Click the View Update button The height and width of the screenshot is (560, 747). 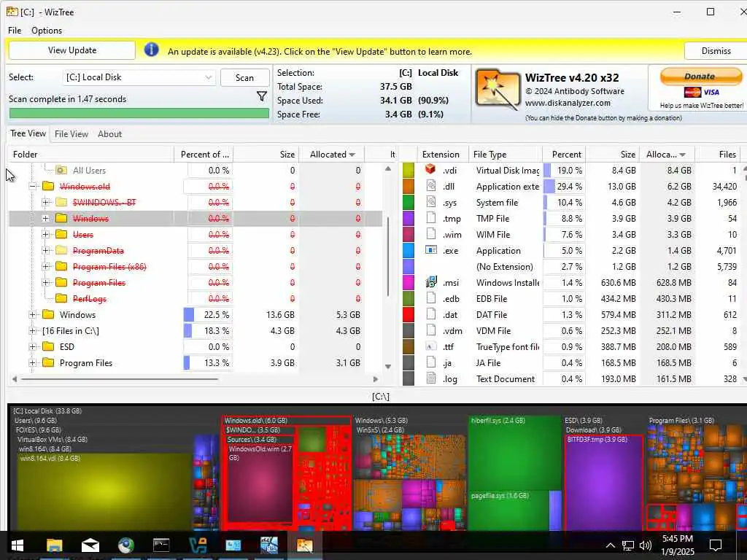[x=72, y=50]
